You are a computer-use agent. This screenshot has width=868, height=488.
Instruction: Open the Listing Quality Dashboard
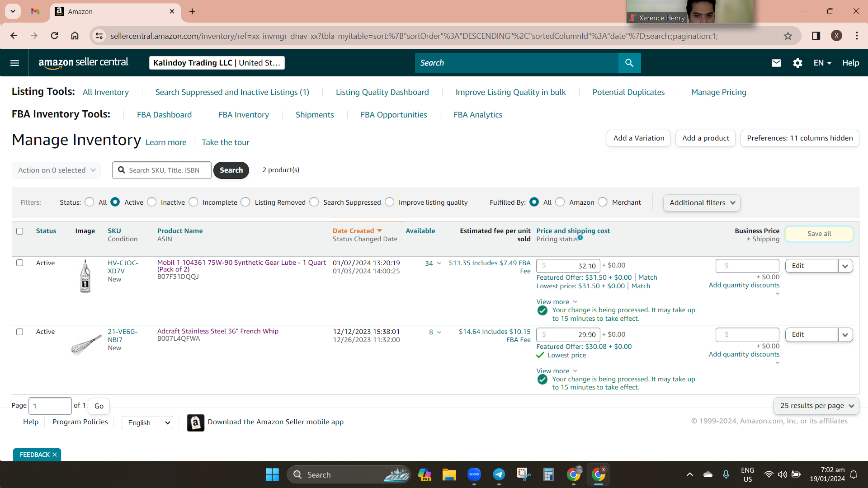click(x=382, y=92)
